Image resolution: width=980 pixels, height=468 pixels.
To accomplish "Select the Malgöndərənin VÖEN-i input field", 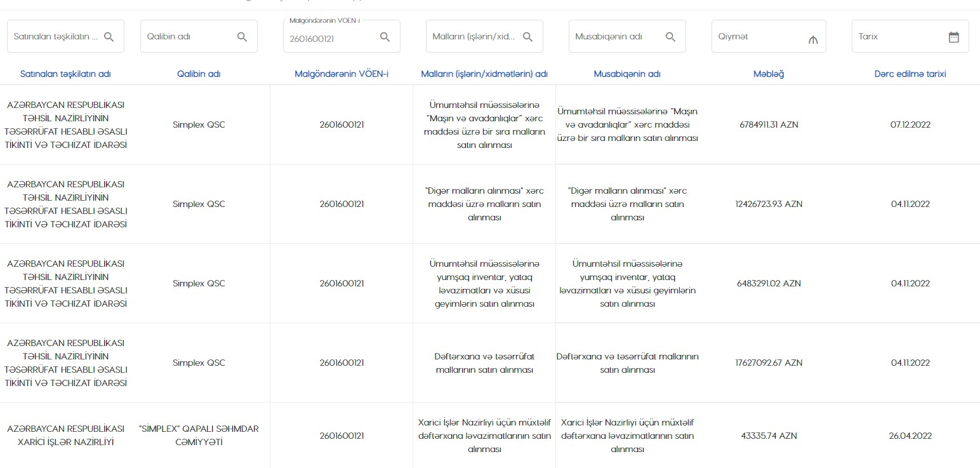I will (330, 39).
